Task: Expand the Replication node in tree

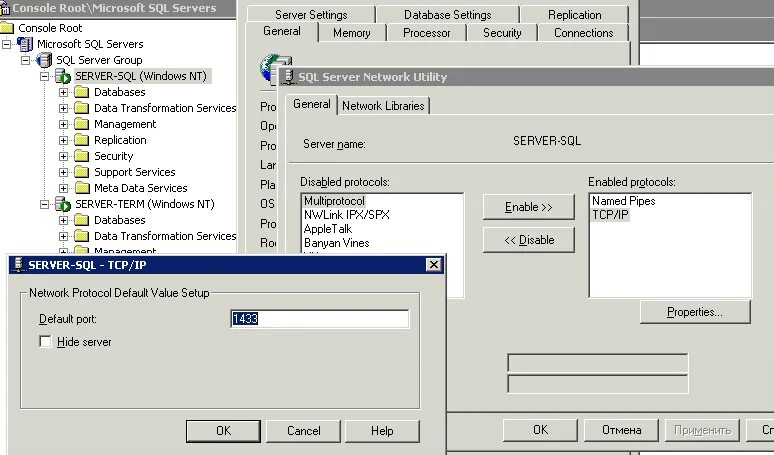Action: click(63, 140)
